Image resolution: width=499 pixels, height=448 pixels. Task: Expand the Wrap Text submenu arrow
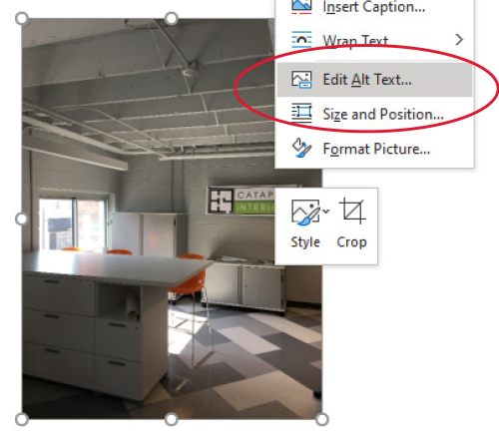click(459, 40)
